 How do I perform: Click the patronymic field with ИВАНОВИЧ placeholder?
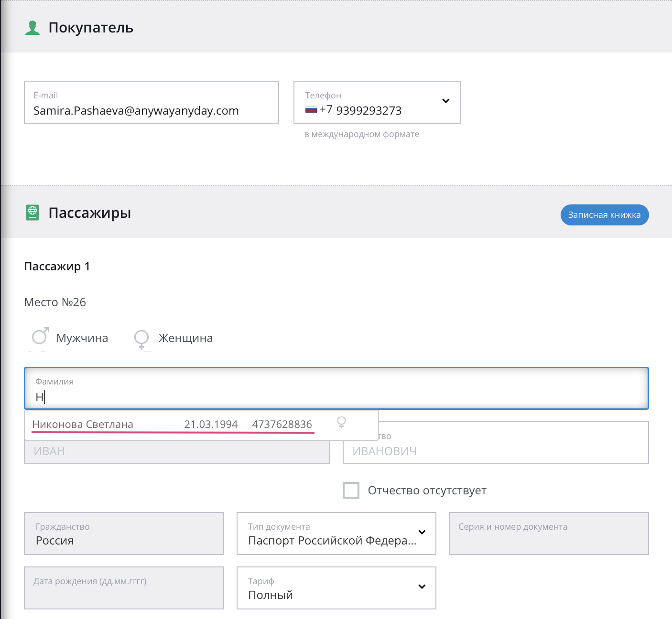tap(496, 451)
